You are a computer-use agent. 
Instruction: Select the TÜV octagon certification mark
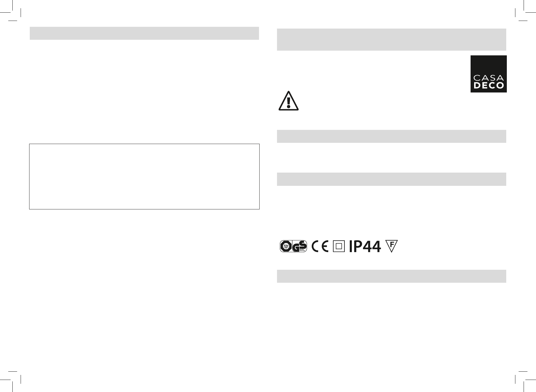pyautogui.click(x=286, y=246)
